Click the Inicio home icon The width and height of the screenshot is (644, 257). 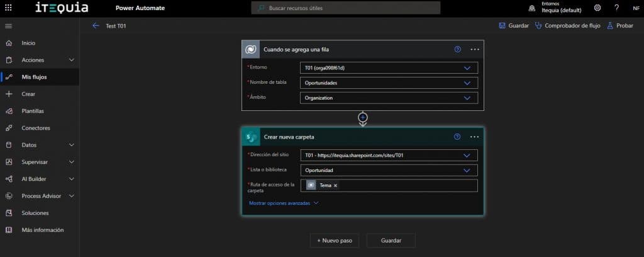click(9, 43)
